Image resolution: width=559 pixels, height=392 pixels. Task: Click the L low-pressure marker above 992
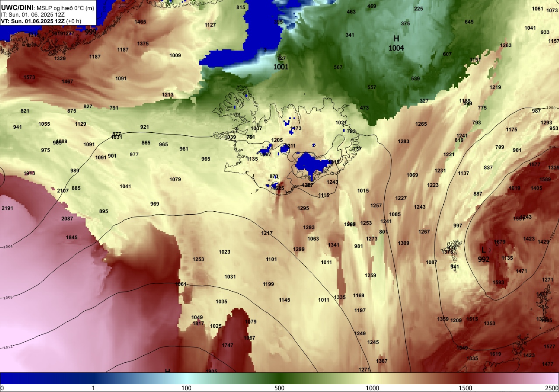click(x=483, y=250)
